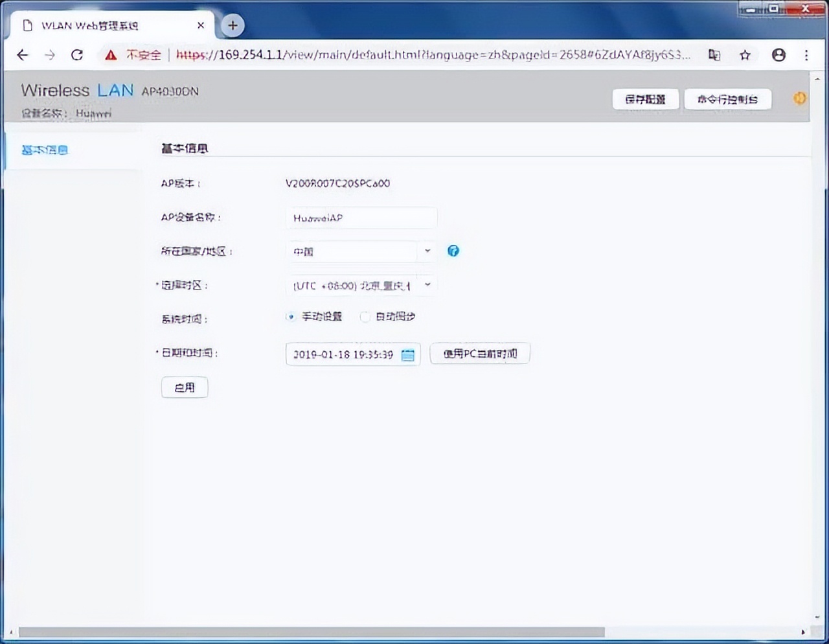Bookmark this page using the star icon
Image resolution: width=829 pixels, height=644 pixels.
[x=745, y=55]
